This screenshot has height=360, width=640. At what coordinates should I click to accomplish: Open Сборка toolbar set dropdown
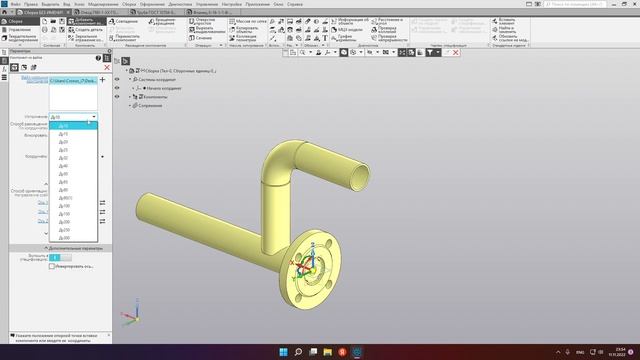tap(20, 21)
